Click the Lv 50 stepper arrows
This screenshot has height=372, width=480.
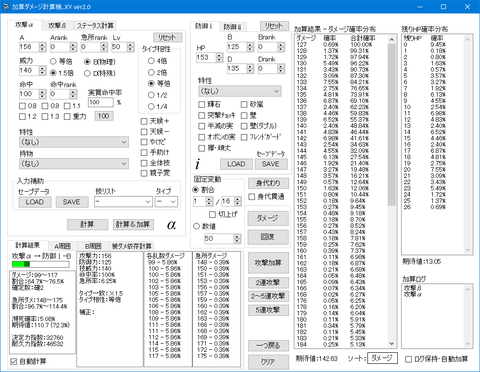131,47
